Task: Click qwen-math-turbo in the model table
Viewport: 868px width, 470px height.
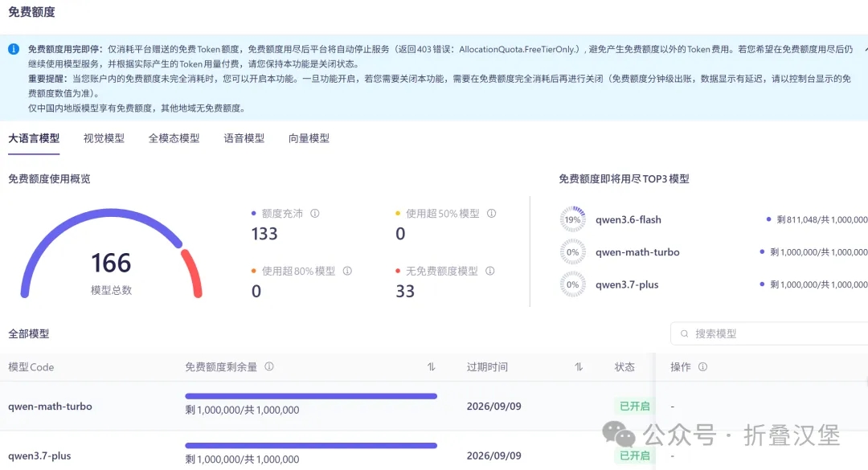Action: click(x=50, y=407)
